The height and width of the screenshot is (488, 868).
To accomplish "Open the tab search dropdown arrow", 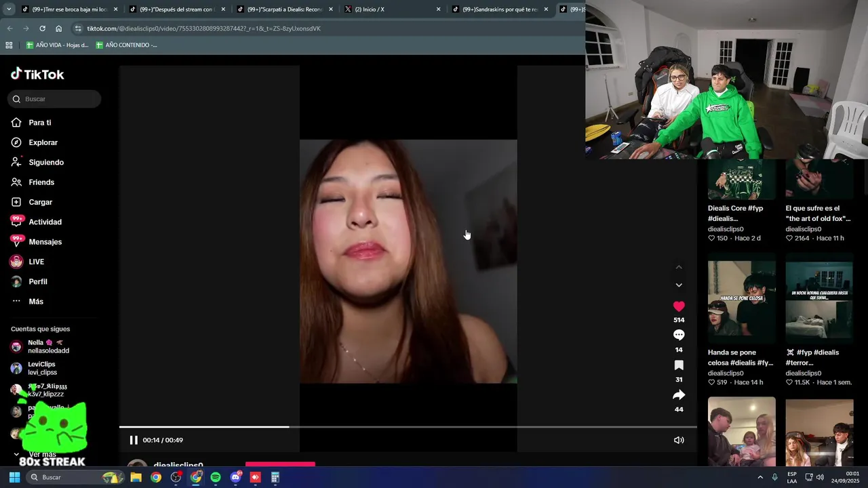I will pyautogui.click(x=9, y=9).
